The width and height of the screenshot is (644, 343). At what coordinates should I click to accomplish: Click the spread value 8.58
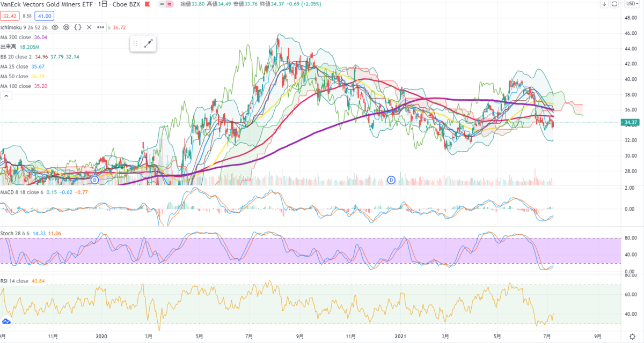[27, 16]
